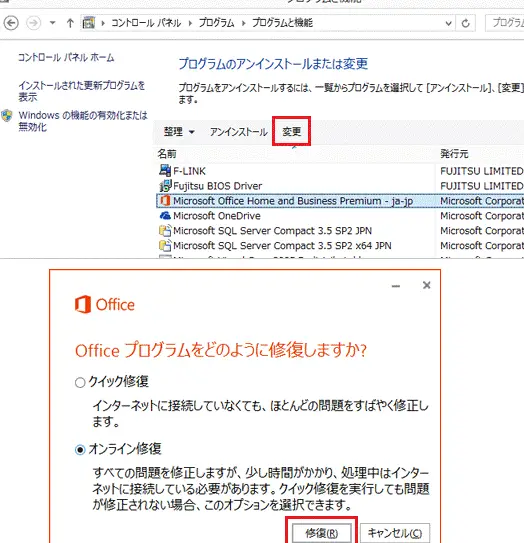Click the Control Panel icon in address bar
This screenshot has width=524, height=543.
click(89, 23)
